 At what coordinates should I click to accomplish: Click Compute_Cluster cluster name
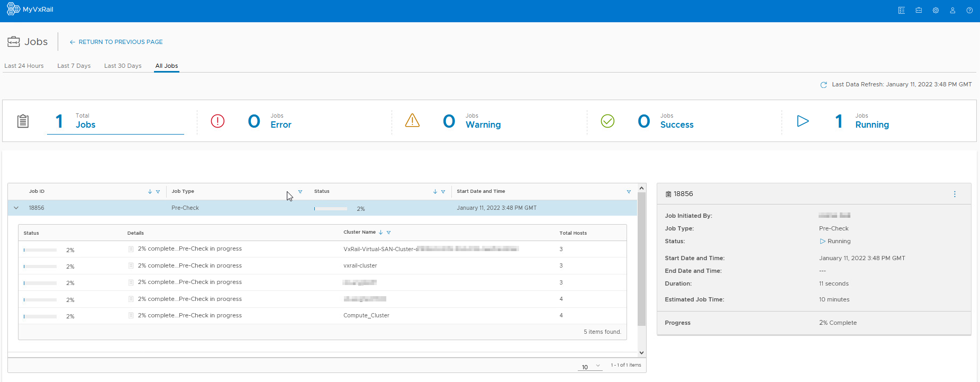click(x=366, y=316)
